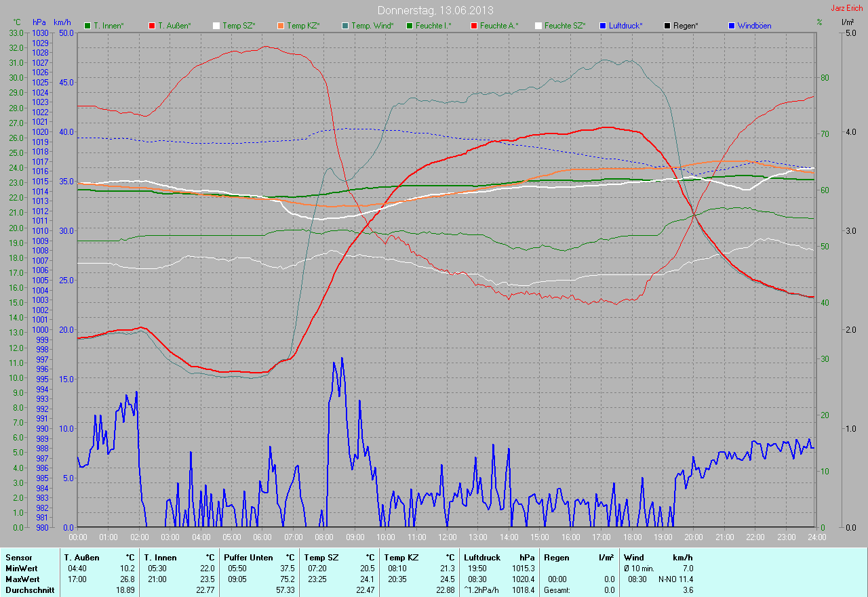Click the green swatch beside T. Innen* legend
This screenshot has width=868, height=597.
click(87, 26)
